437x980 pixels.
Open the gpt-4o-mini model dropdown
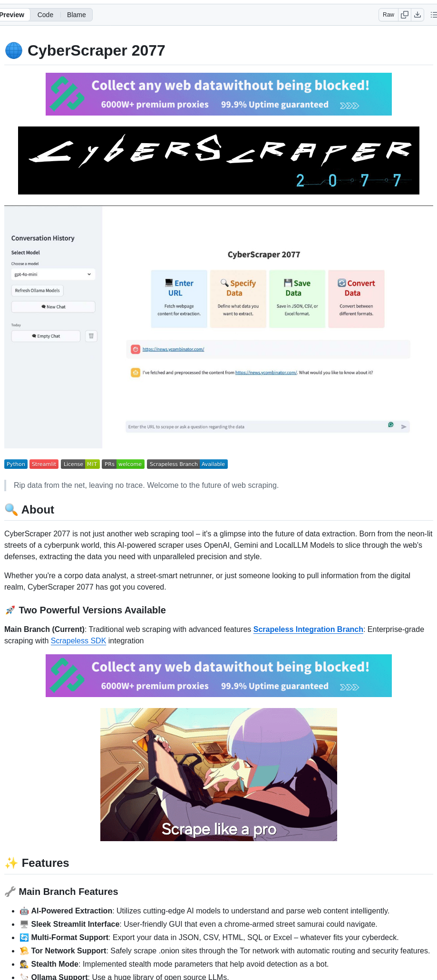pos(53,274)
